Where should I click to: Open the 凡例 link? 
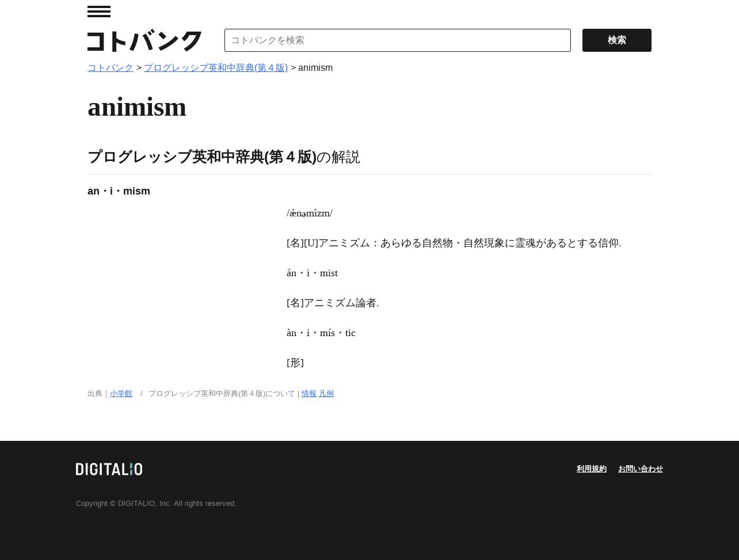[x=326, y=394]
